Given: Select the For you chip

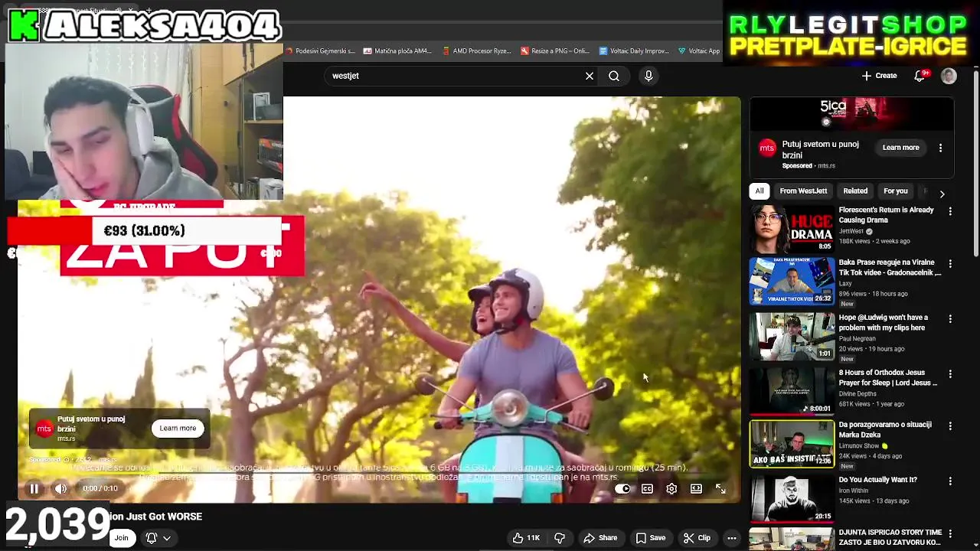Looking at the screenshot, I should (x=895, y=191).
